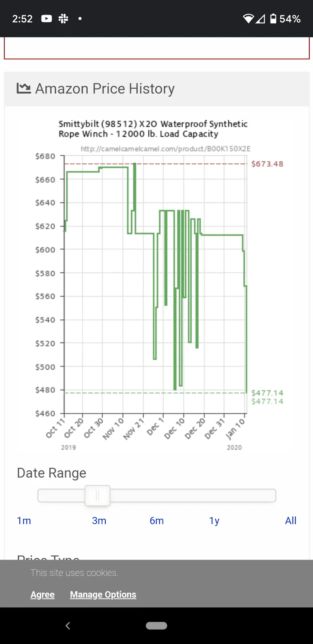Screen dimensions: 313x644
Task: Tap the YouTube notification icon
Action: coord(47,19)
